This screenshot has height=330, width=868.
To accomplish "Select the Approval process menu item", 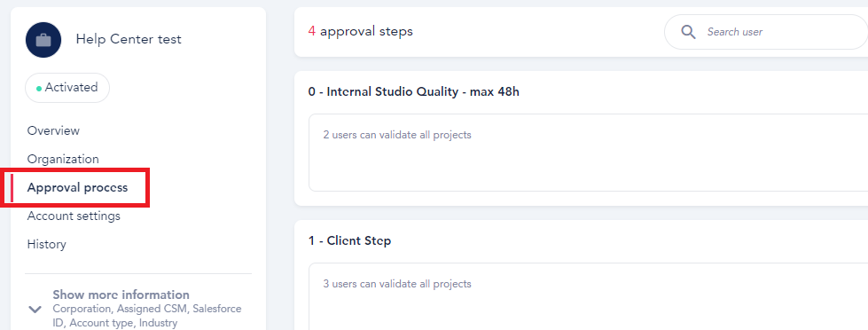I will (77, 188).
